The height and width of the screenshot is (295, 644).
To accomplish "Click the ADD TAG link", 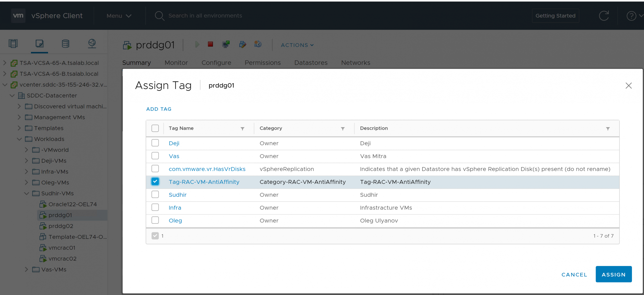I will coord(159,109).
